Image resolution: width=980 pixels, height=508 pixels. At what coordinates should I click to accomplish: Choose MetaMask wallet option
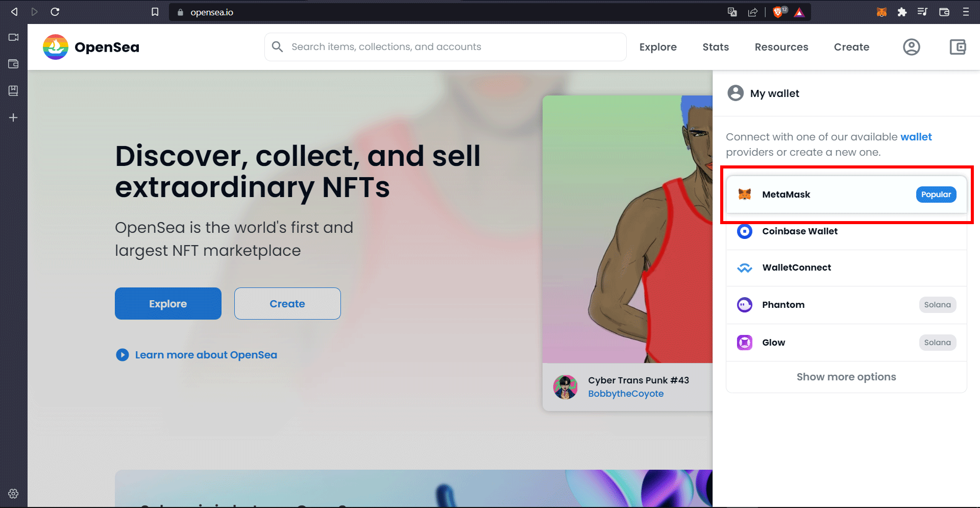click(x=846, y=195)
